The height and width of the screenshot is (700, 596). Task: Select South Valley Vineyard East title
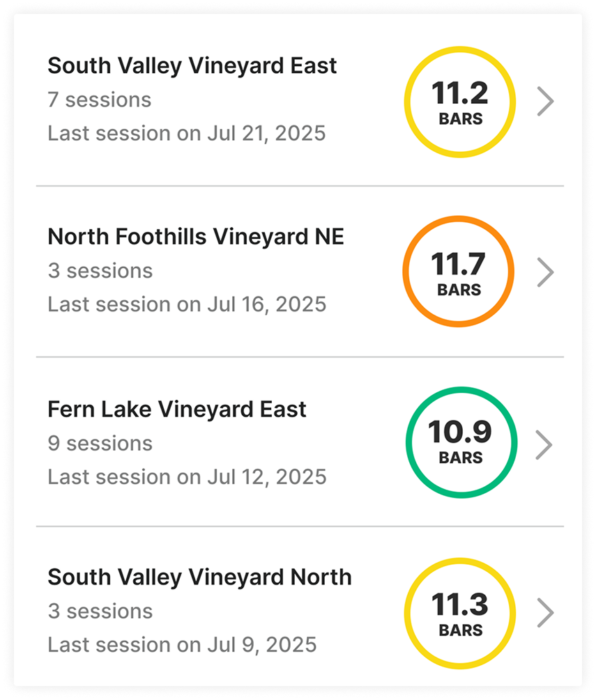[192, 66]
